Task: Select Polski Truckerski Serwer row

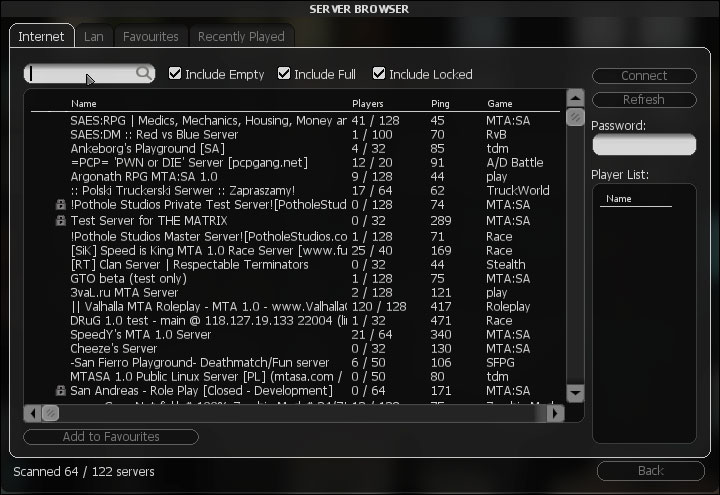Action: (295, 191)
